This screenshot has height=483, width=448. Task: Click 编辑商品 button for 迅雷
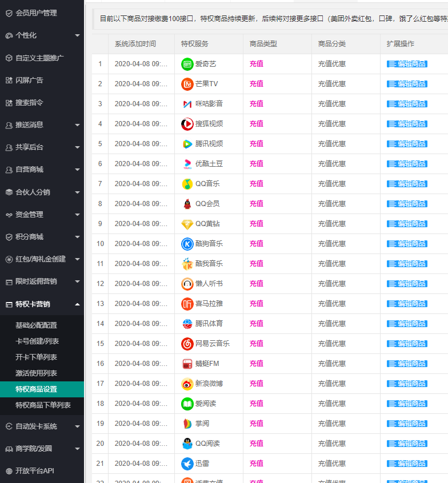(407, 464)
